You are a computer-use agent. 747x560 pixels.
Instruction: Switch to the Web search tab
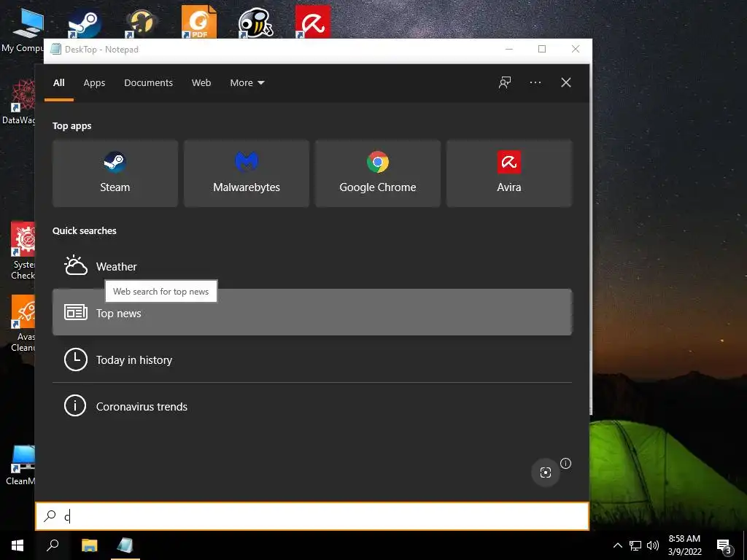click(201, 83)
